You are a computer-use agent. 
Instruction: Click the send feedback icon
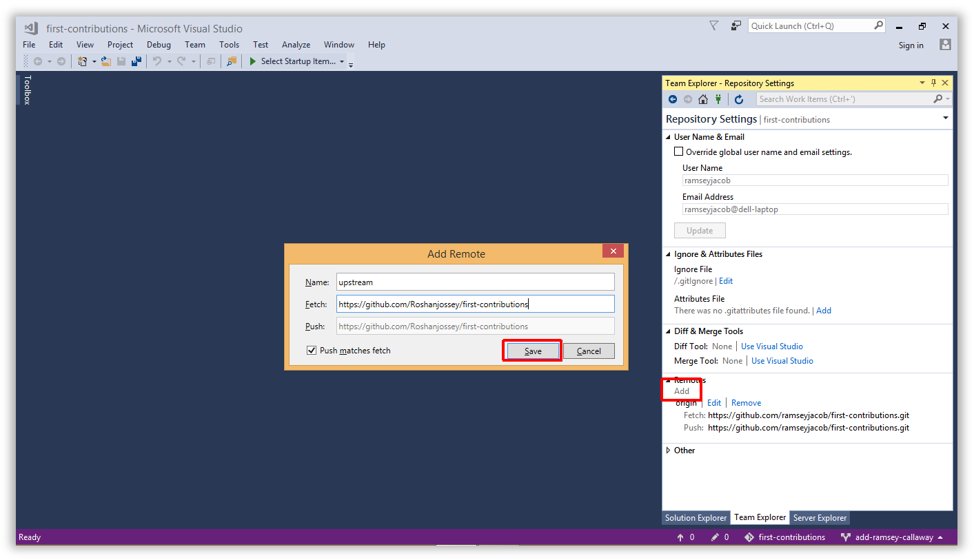pyautogui.click(x=736, y=25)
